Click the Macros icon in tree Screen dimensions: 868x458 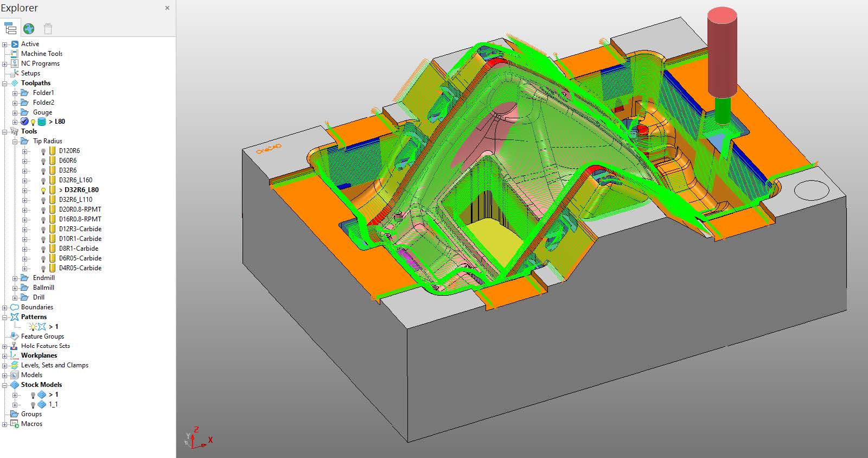15,424
